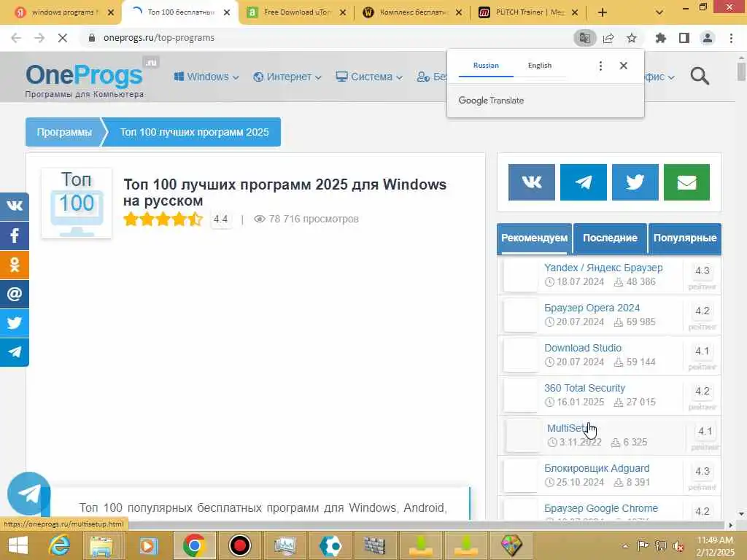Open the Download Studio link
This screenshot has width=747, height=560.
coord(583,348)
